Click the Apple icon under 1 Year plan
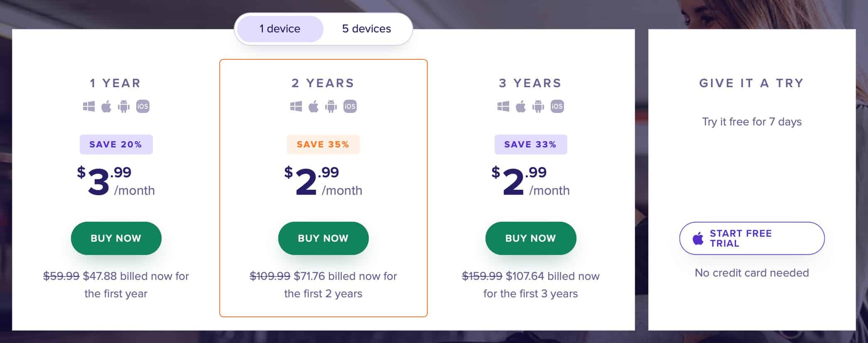Viewport: 868px width, 343px height. click(106, 107)
